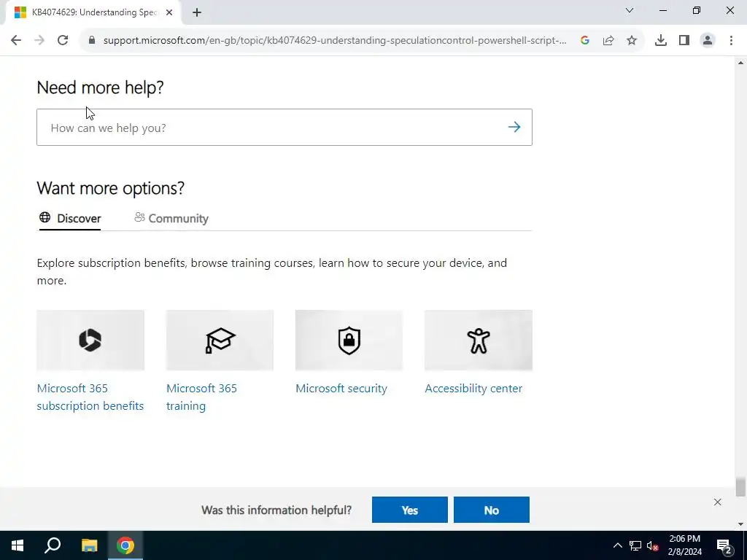The height and width of the screenshot is (560, 747).
Task: Answer Yes to helpful feedback
Action: pyautogui.click(x=410, y=510)
